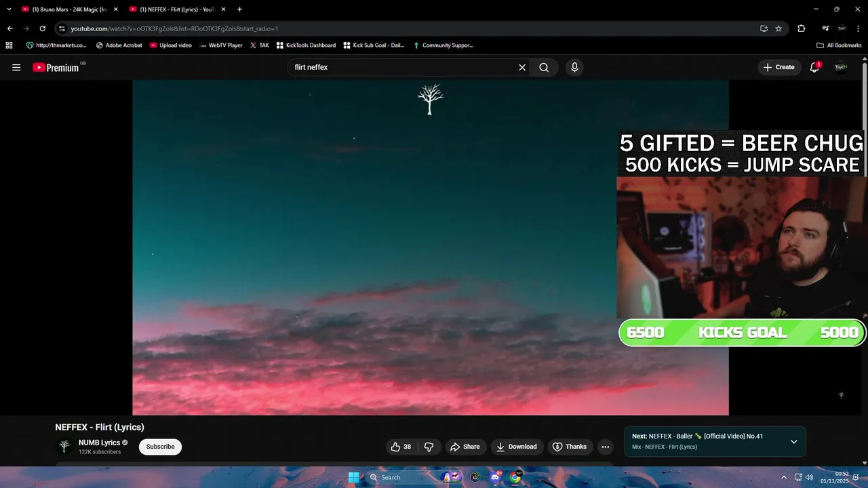Like the video (38 likes)
This screenshot has width=868, height=488.
coord(401,447)
